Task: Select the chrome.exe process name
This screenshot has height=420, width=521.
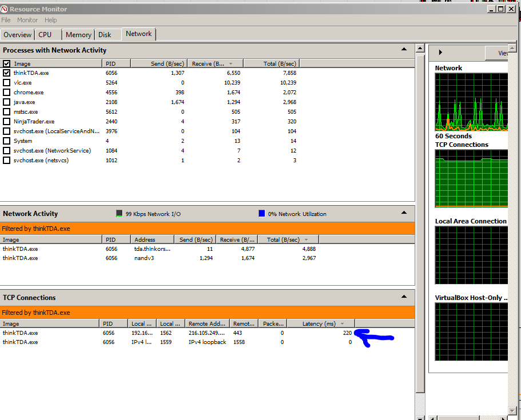Action: coord(29,93)
